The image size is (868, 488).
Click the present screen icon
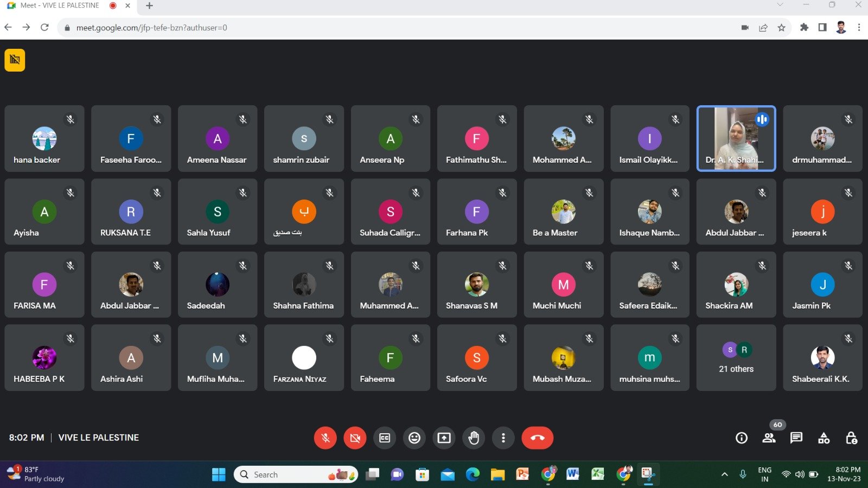(444, 438)
